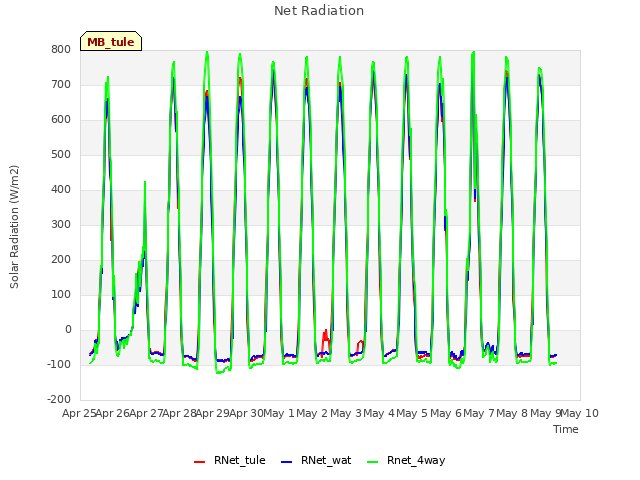Click the 700 y-axis tick label
The width and height of the screenshot is (640, 480).
pos(61,84)
